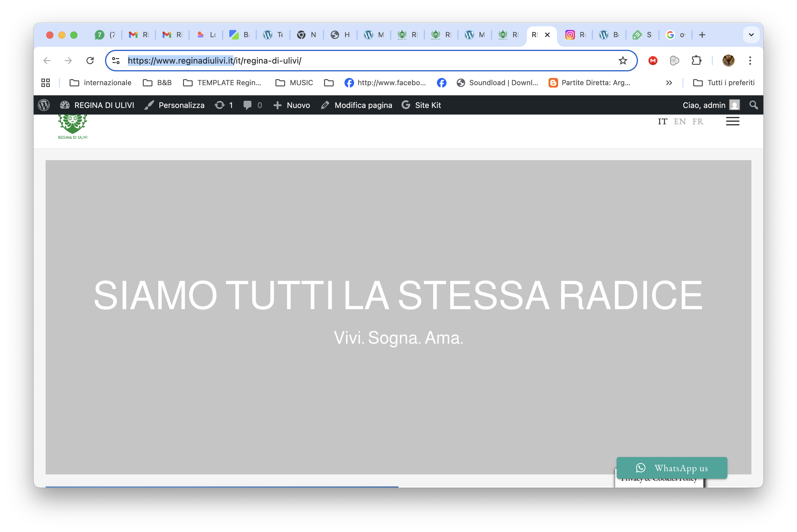Click the admin bar search magnifier icon
The width and height of the screenshot is (797, 532).
coord(753,105)
